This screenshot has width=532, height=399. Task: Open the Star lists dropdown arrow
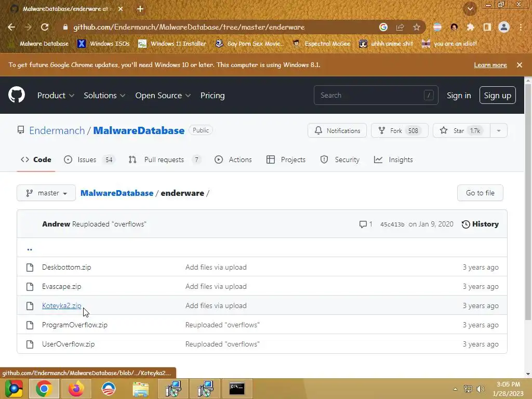499,130
